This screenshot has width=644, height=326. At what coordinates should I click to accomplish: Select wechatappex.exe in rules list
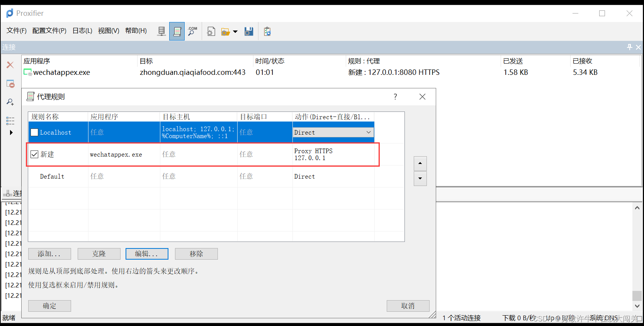point(116,155)
